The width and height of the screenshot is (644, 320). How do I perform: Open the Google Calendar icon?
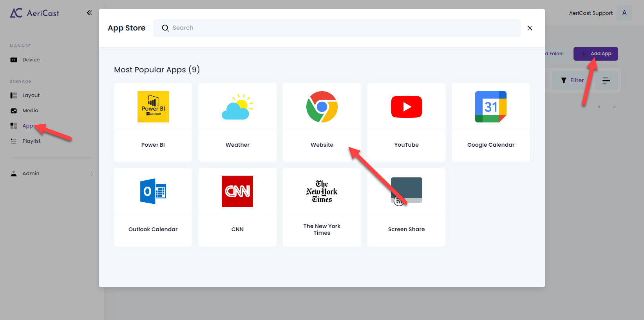point(491,107)
